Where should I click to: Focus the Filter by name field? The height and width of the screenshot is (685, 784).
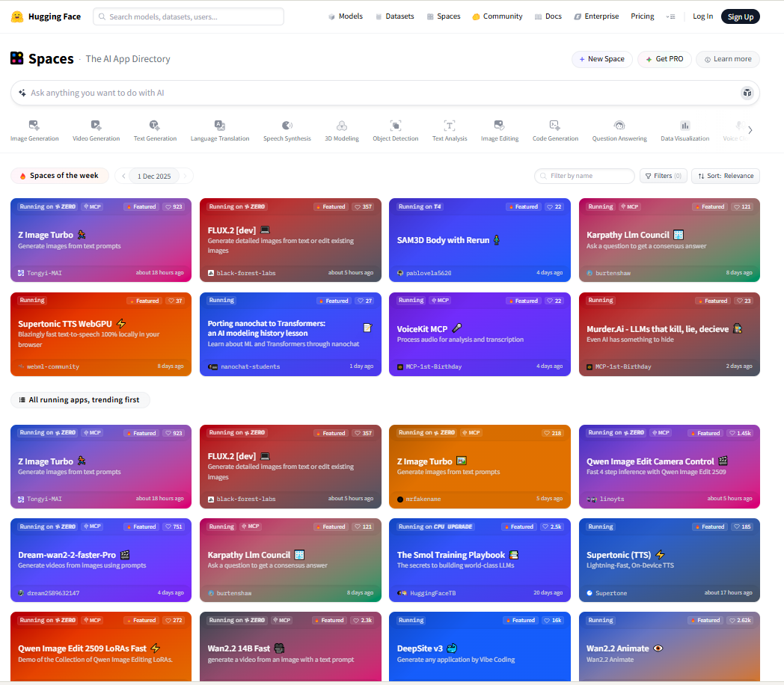[584, 176]
